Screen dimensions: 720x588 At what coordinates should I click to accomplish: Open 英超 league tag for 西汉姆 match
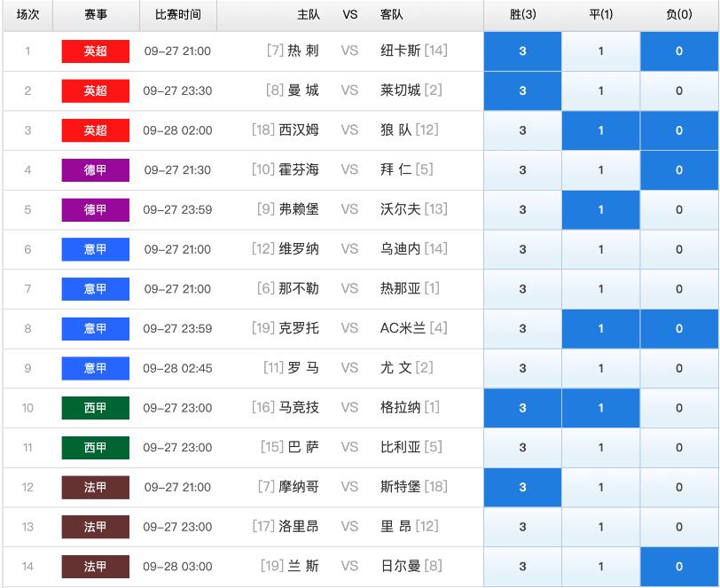coord(96,130)
